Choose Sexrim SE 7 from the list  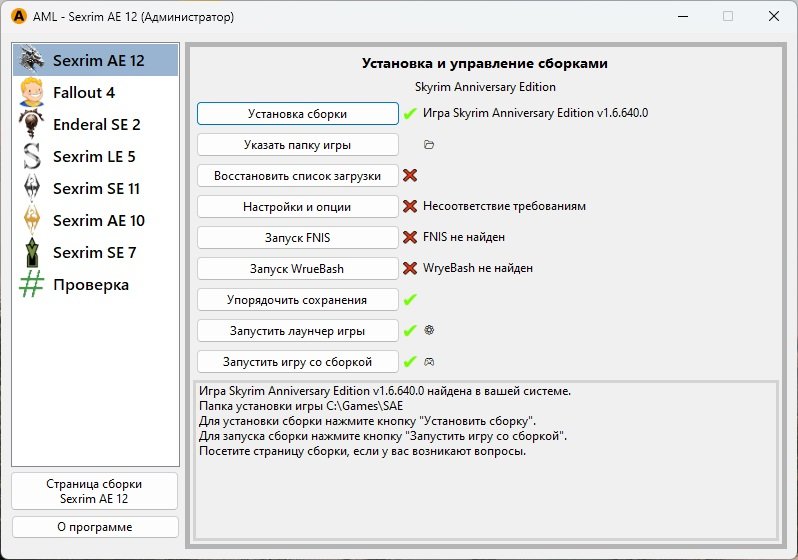click(94, 252)
